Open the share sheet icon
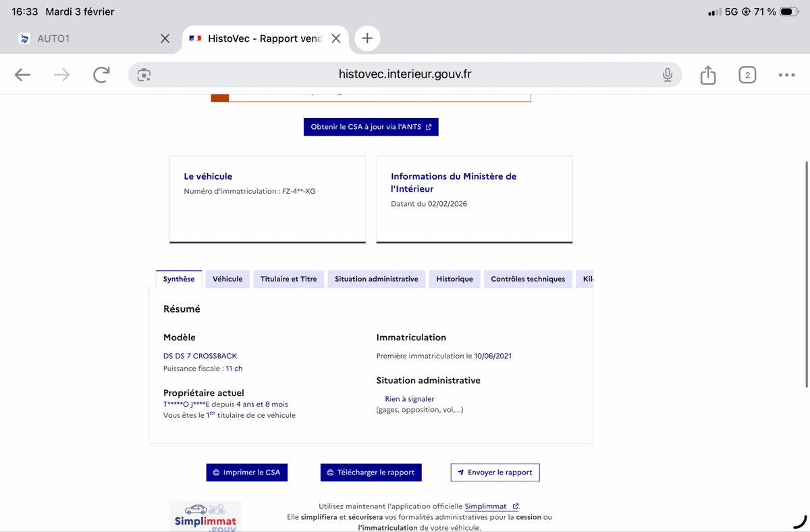 point(707,75)
